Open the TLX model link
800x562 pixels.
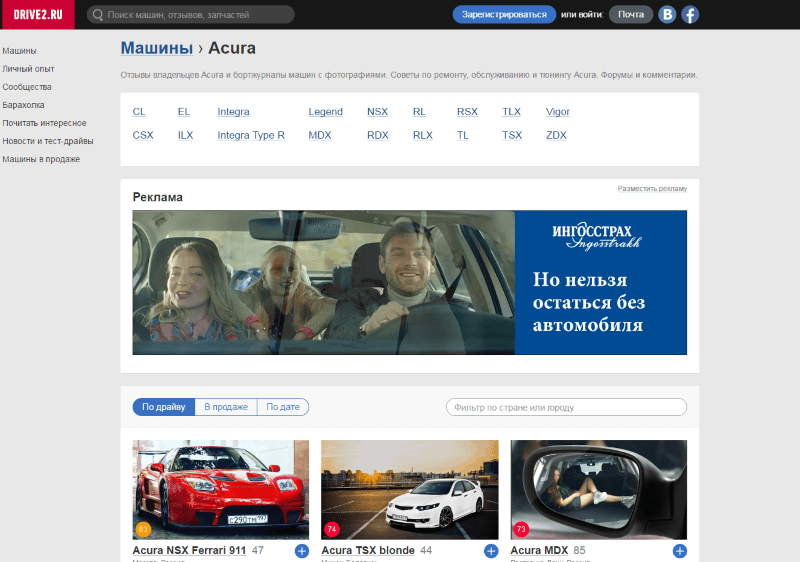[x=511, y=112]
